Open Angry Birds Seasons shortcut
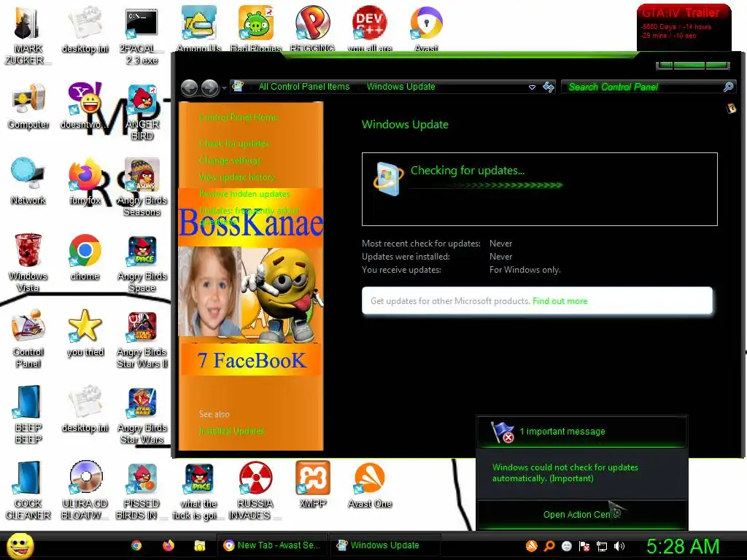The height and width of the screenshot is (560, 747). click(142, 187)
